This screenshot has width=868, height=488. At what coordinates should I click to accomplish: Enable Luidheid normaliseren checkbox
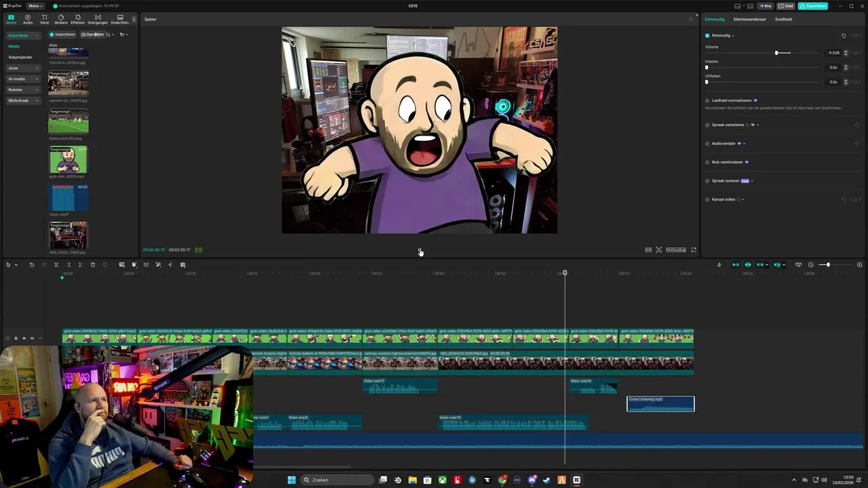(x=707, y=100)
